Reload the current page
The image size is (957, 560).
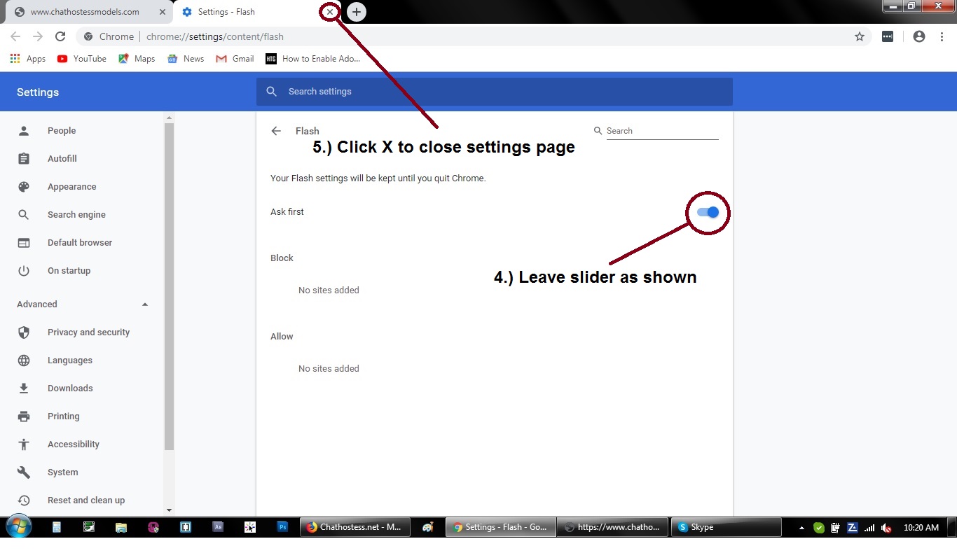point(60,36)
